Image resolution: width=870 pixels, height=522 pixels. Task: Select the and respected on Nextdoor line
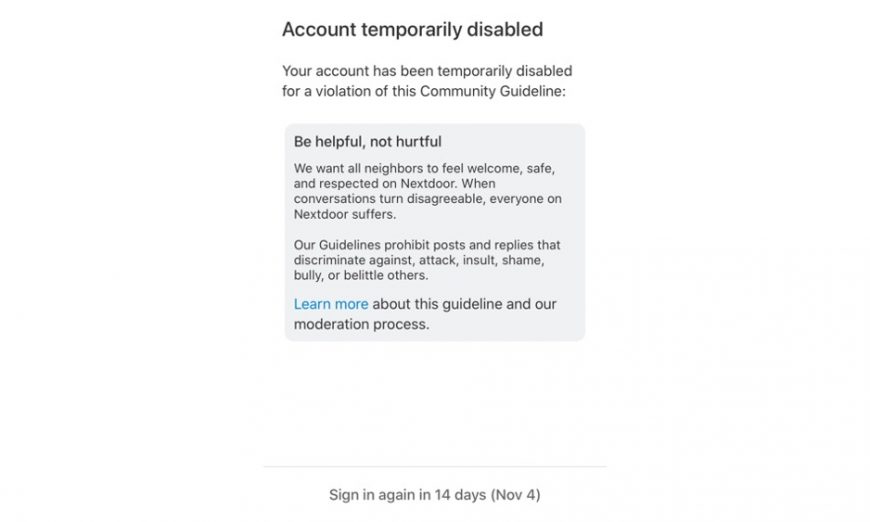click(394, 184)
